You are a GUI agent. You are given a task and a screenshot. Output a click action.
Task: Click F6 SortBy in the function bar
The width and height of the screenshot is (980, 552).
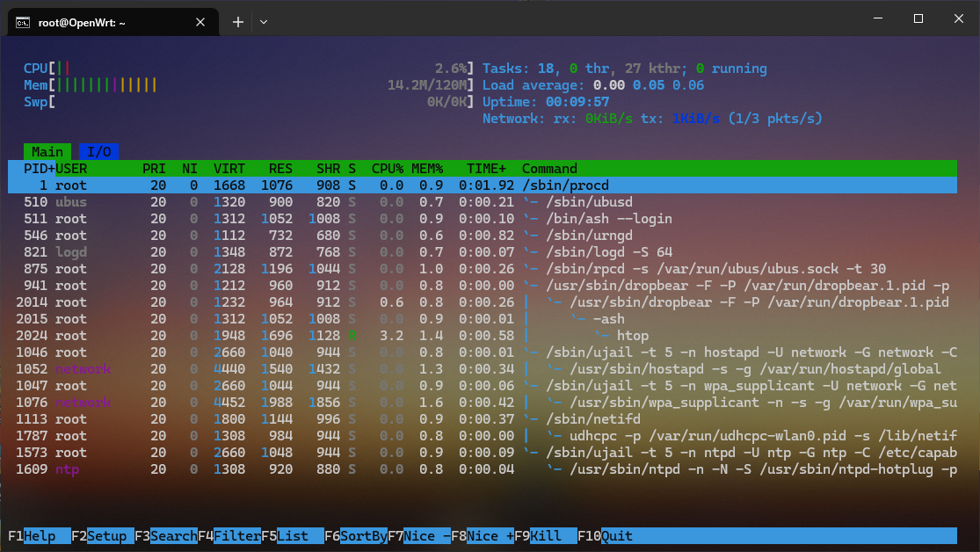[356, 536]
